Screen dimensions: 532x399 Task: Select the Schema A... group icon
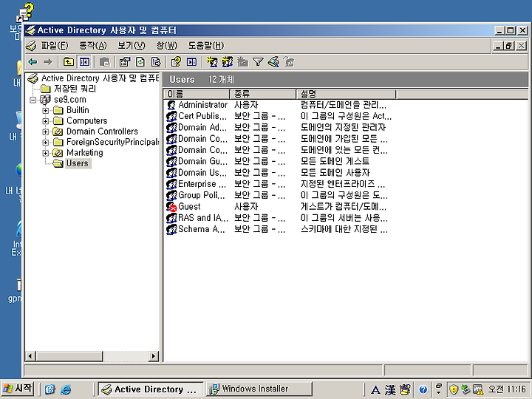click(x=171, y=229)
